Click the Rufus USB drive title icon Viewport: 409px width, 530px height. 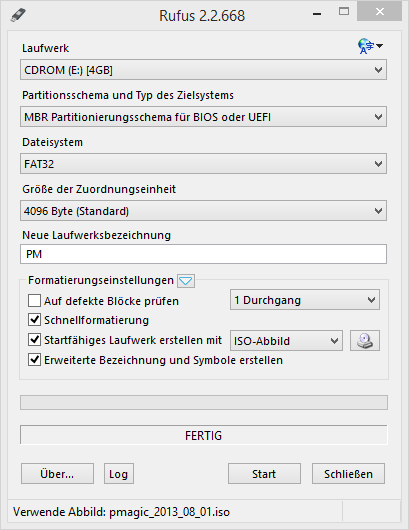coord(18,15)
